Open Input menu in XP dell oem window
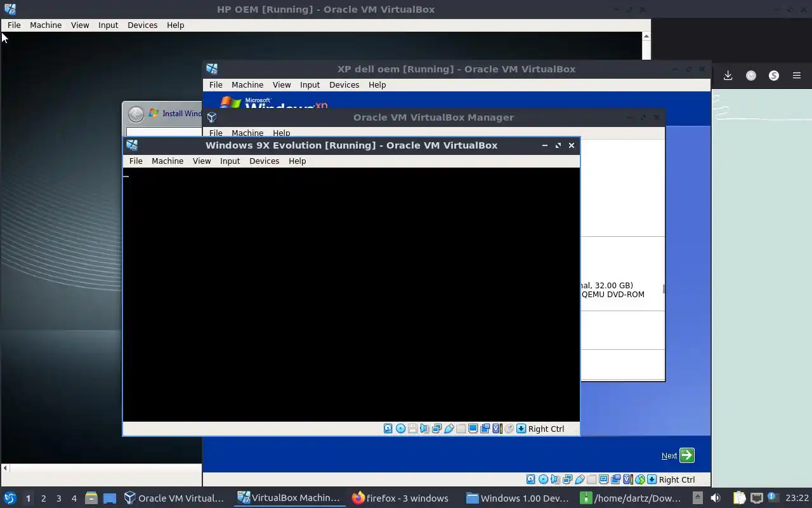 310,84
